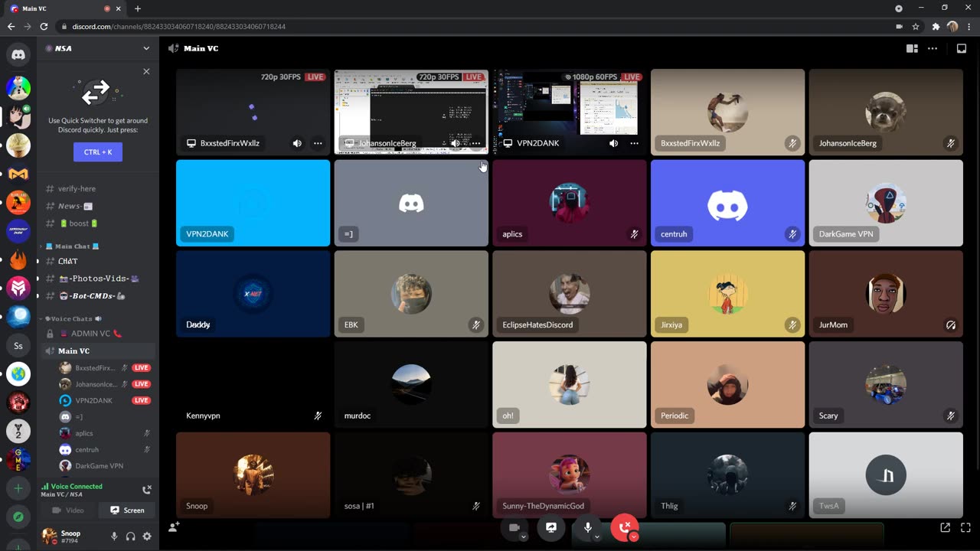Open the inbox icon in the header
This screenshot has height=551, width=980.
tap(962, 48)
